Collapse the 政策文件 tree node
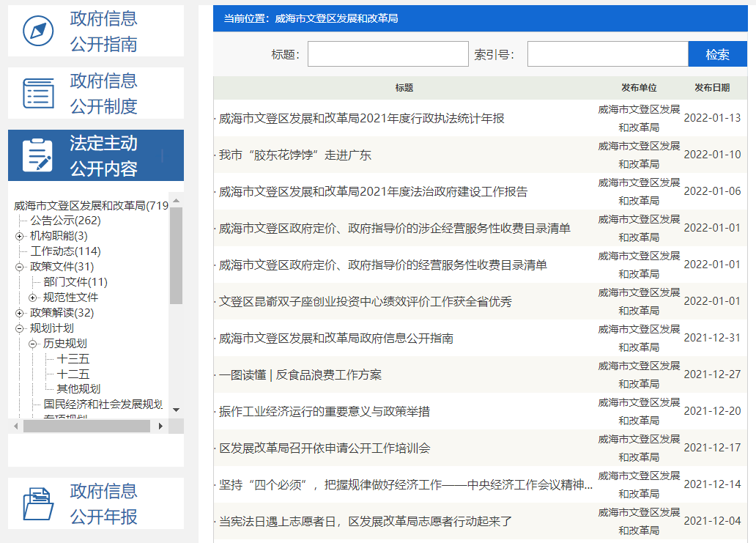 point(20,267)
